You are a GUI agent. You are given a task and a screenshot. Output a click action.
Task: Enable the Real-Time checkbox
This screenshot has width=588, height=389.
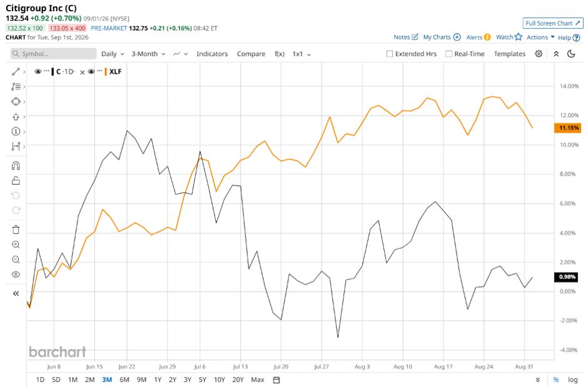tap(449, 54)
